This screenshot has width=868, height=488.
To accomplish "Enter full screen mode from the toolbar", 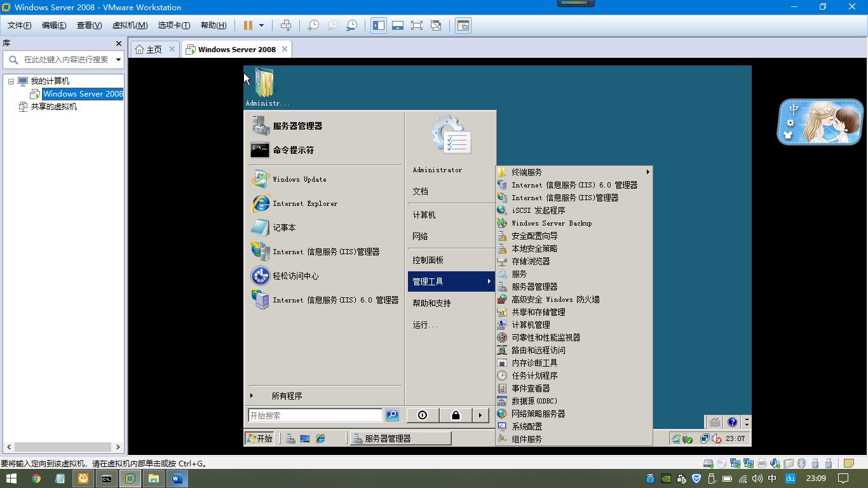I will (417, 25).
